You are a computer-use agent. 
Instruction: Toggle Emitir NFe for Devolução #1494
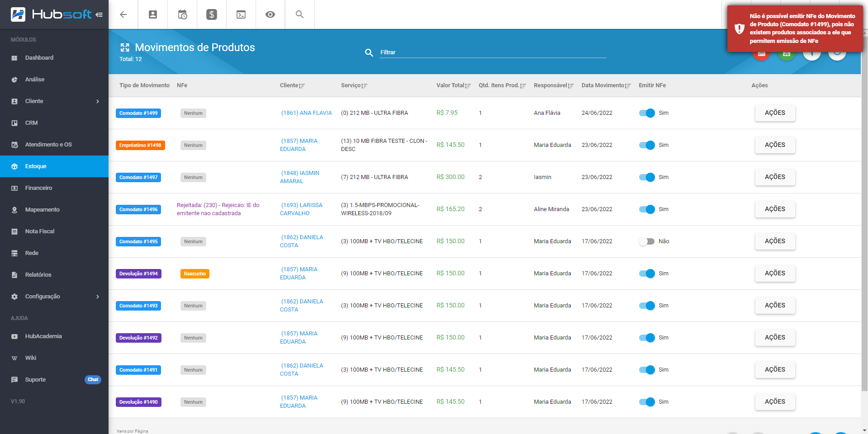(x=647, y=274)
